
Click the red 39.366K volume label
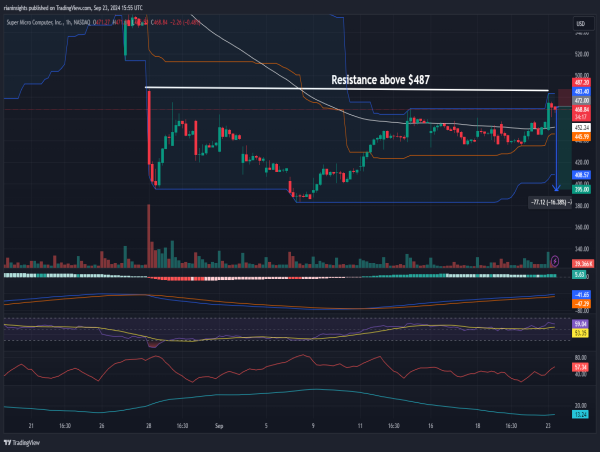click(x=583, y=263)
